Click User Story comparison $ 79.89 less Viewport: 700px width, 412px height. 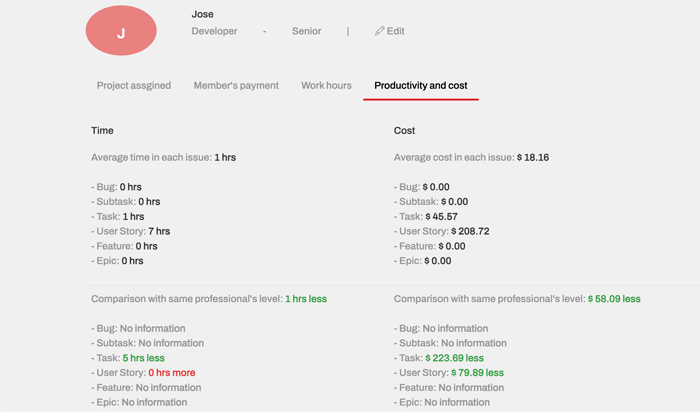477,372
